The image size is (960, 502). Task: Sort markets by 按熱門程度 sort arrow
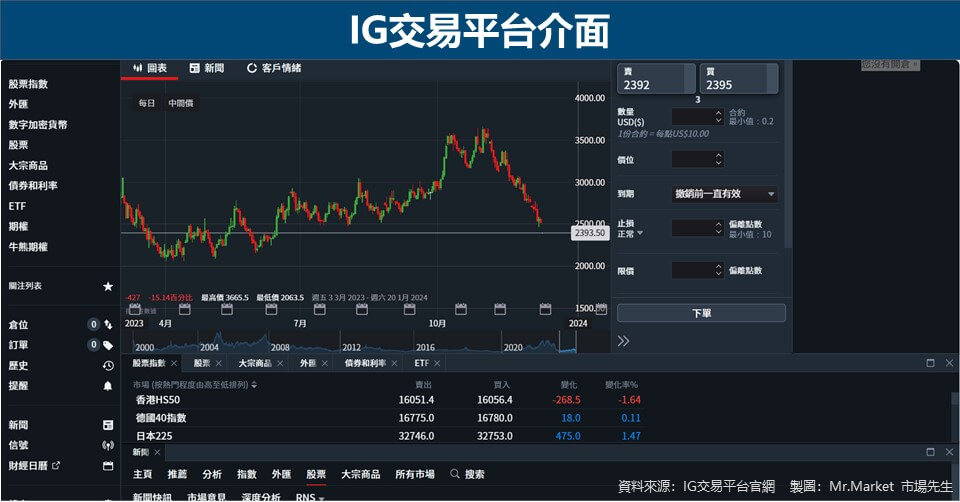(x=254, y=385)
